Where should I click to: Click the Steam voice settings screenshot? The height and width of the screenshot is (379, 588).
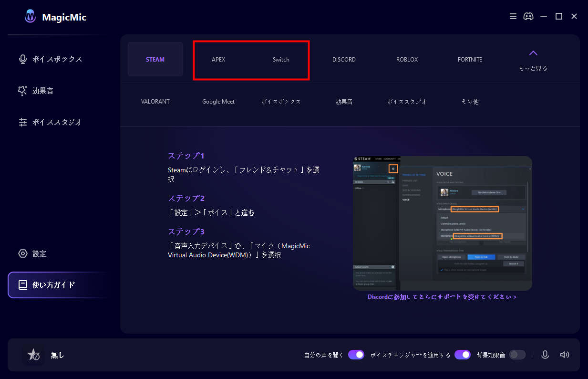point(443,223)
